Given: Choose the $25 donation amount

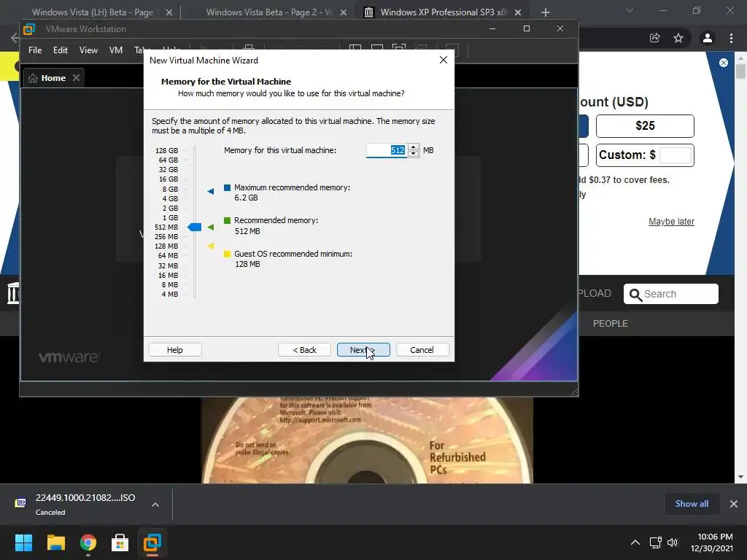Looking at the screenshot, I should pyautogui.click(x=645, y=125).
